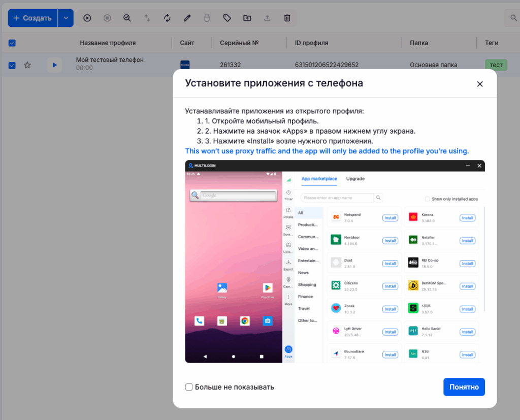520x420 pixels.
Task: Click the trash delete icon in toolbar
Action: coord(287,18)
